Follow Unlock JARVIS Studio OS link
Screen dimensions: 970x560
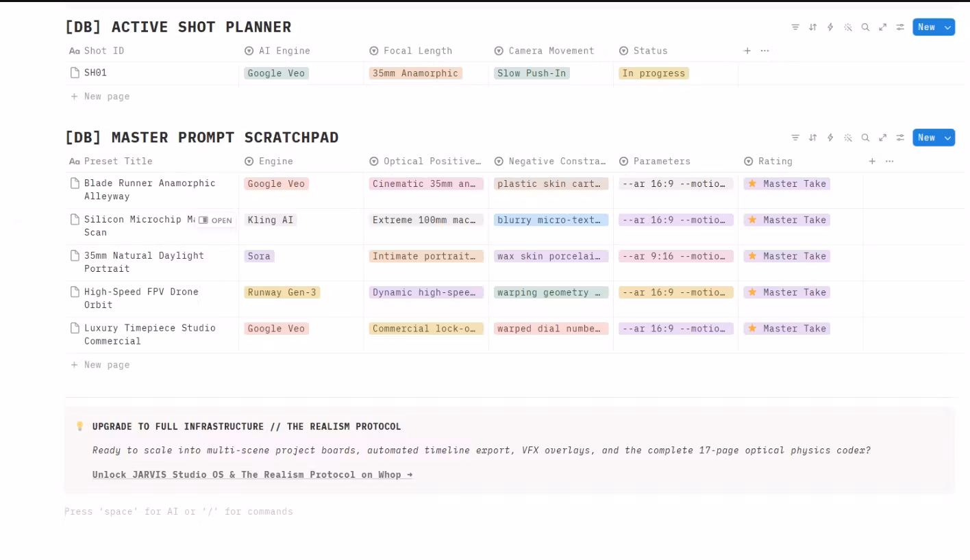pos(252,474)
